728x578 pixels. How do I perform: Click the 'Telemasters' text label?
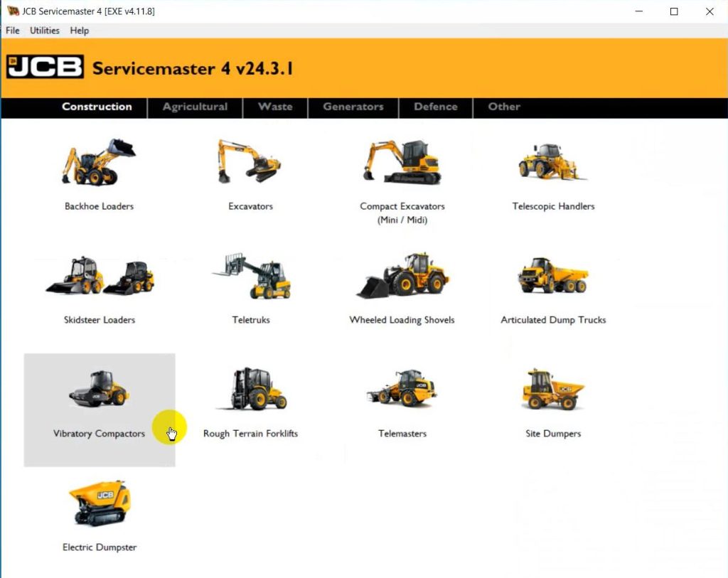pos(402,434)
